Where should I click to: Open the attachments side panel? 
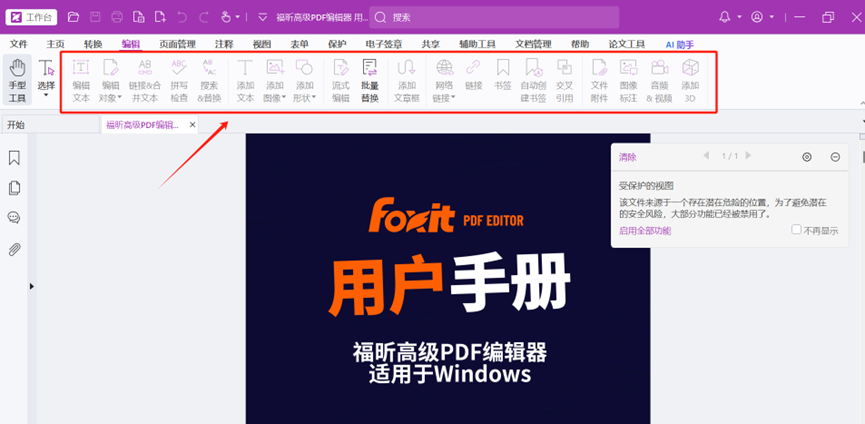pos(14,250)
